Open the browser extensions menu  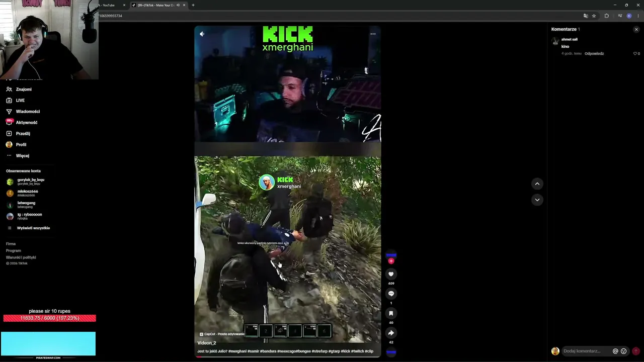click(606, 16)
